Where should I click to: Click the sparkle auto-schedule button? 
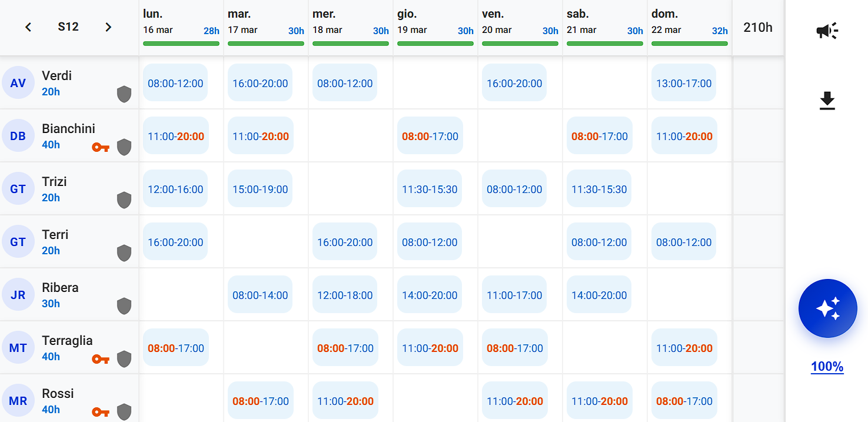point(827,308)
